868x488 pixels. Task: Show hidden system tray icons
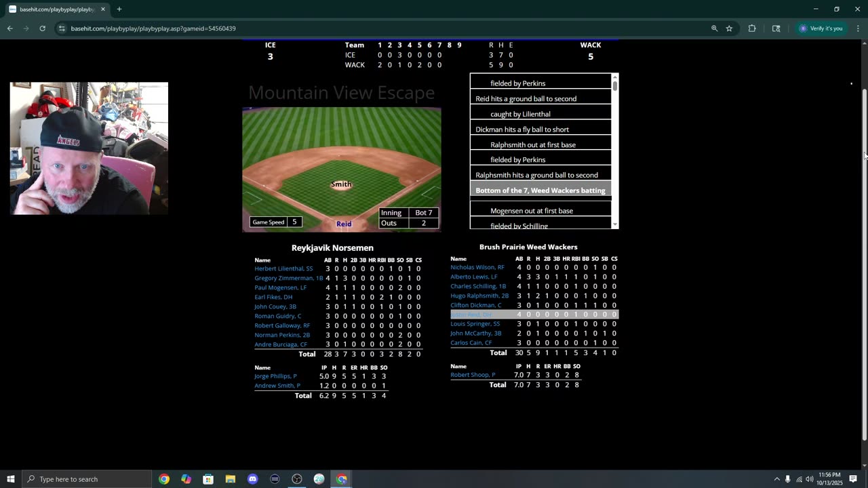click(776, 479)
